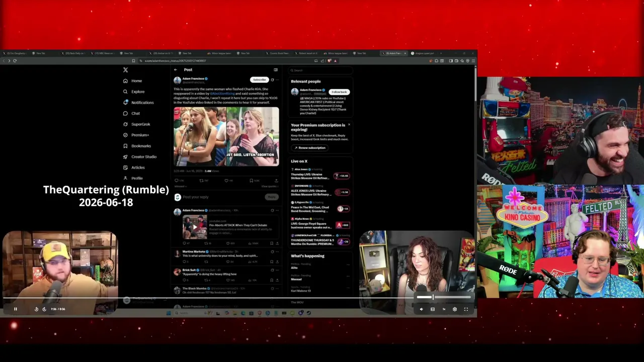Open more options on Martina Markota's reply
This screenshot has width=644, height=362.
(277, 251)
